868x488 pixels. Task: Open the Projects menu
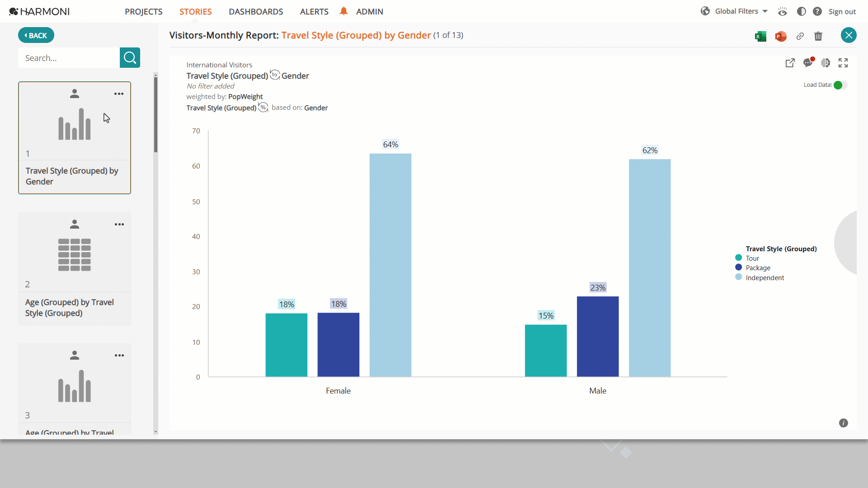click(x=144, y=12)
